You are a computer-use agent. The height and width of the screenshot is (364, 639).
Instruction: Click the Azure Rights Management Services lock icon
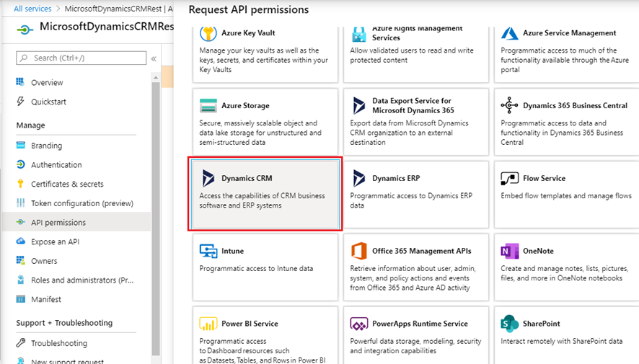pos(359,34)
